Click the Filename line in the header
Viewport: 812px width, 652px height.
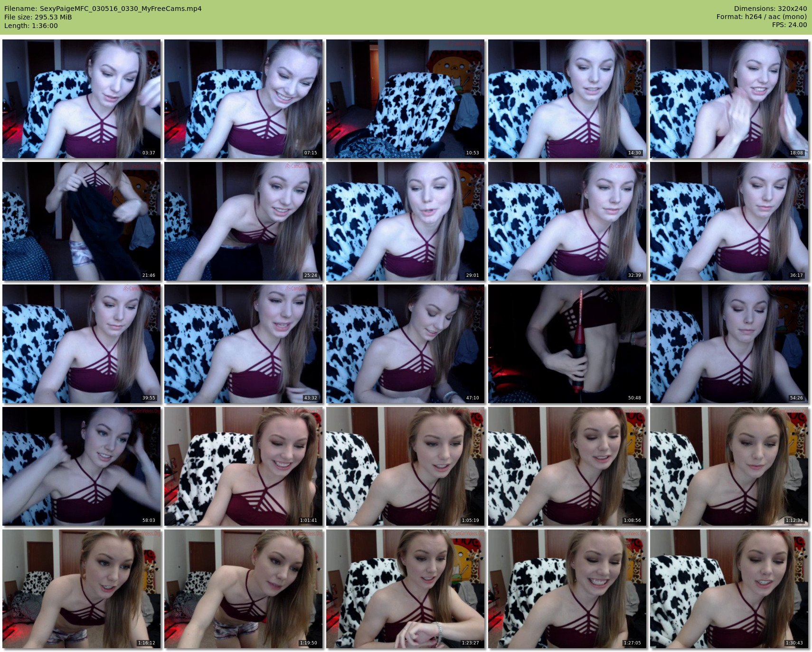[x=103, y=9]
